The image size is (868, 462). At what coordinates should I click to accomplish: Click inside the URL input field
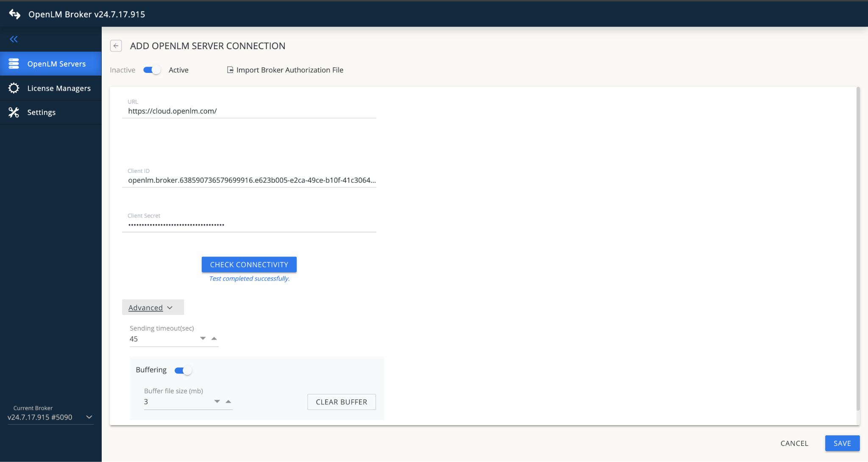pos(249,111)
